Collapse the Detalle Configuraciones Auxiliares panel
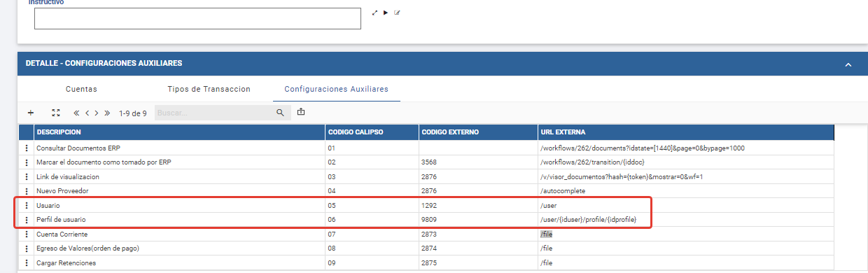 [x=848, y=64]
